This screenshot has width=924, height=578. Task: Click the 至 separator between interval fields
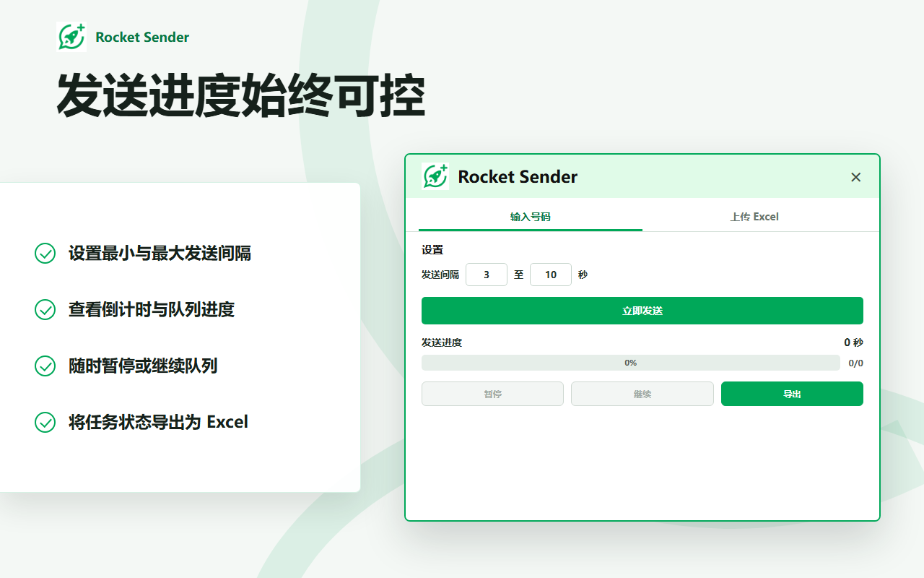[518, 275]
